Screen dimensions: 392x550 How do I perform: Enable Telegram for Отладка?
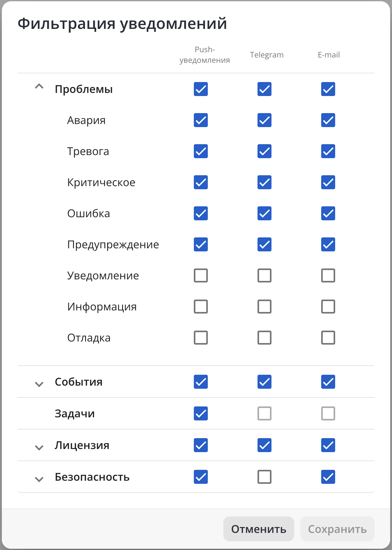click(264, 338)
